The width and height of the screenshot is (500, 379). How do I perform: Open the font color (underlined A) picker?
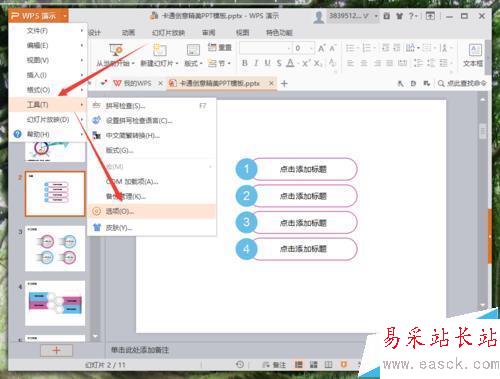point(290,63)
